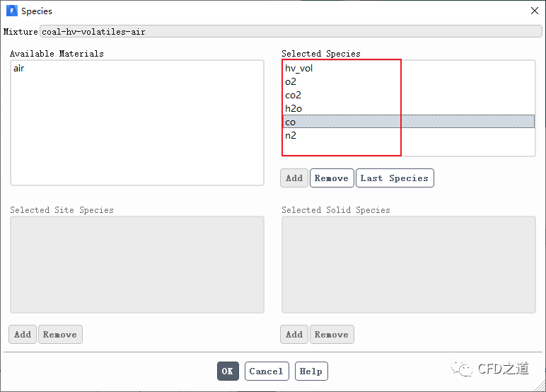
Task: Select h2o species entry
Action: (x=294, y=109)
